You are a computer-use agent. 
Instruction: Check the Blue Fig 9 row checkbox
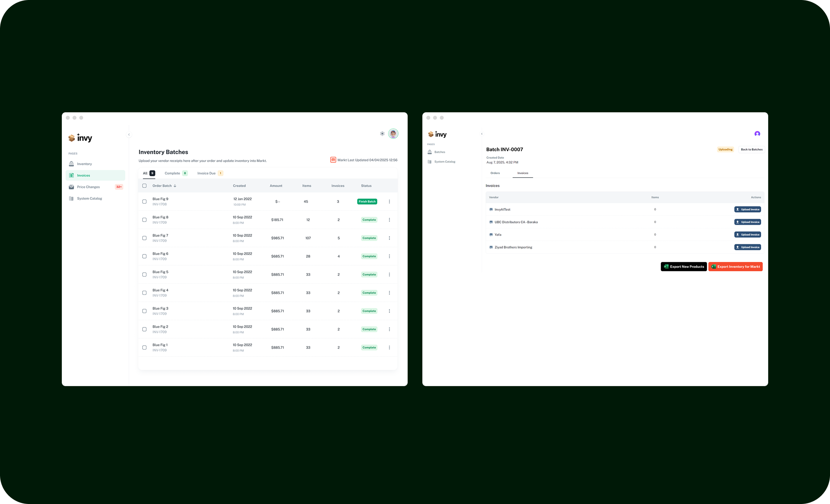145,202
